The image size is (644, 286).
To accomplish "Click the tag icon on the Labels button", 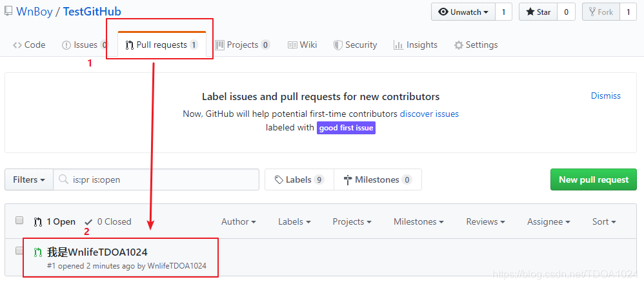I will 279,179.
